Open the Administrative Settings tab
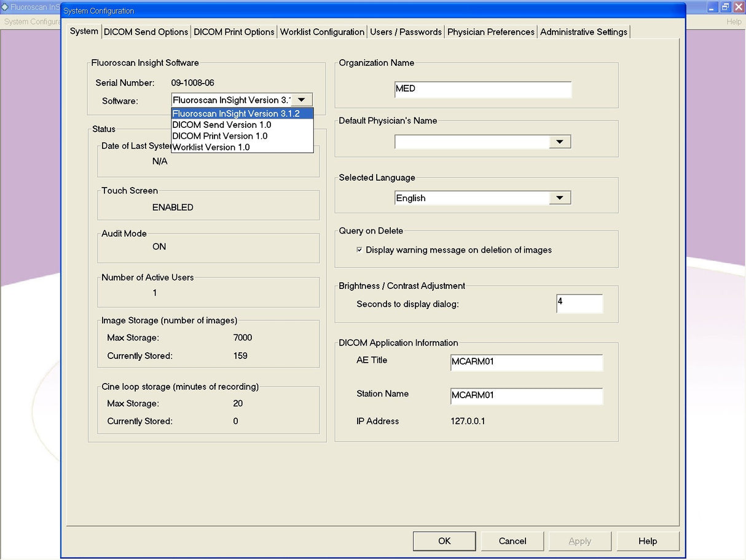Viewport: 746px width, 560px height. [583, 31]
